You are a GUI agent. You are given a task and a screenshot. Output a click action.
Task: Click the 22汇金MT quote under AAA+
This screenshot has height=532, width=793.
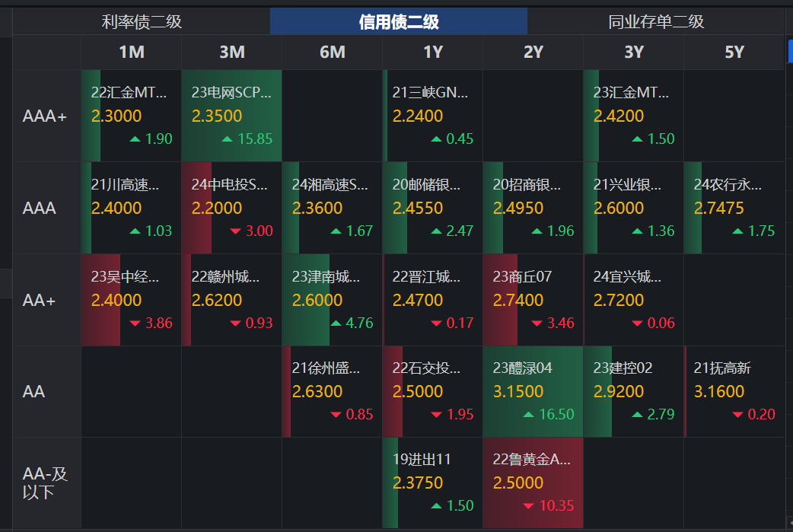pos(130,115)
